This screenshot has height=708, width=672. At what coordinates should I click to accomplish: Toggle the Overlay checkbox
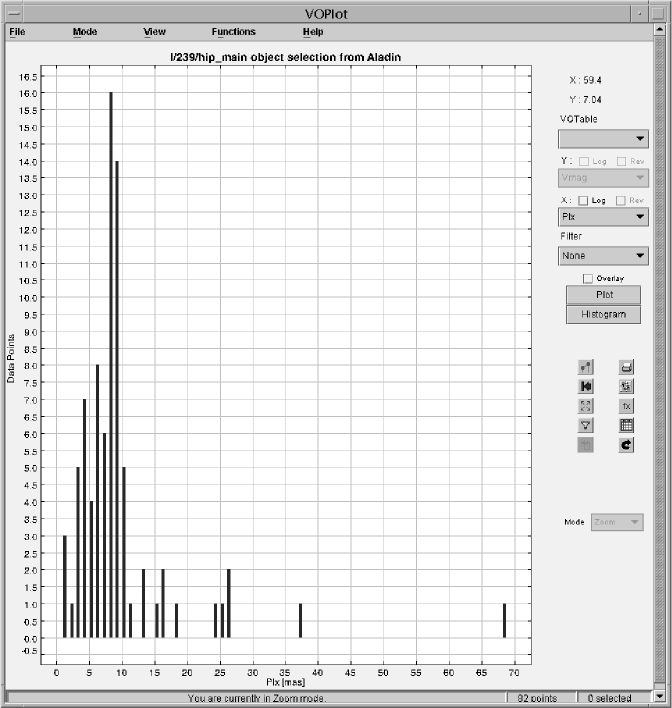(588, 278)
